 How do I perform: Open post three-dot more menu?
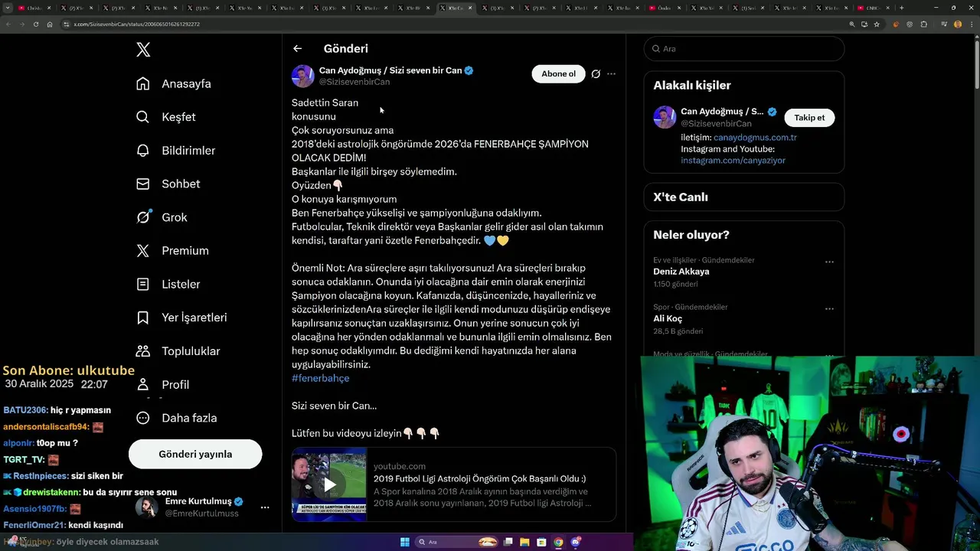pos(611,74)
